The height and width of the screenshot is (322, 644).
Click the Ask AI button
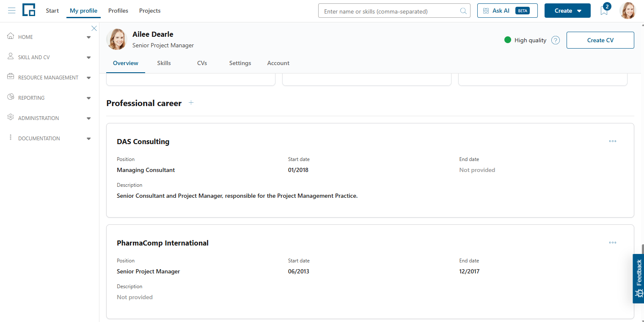click(x=507, y=11)
